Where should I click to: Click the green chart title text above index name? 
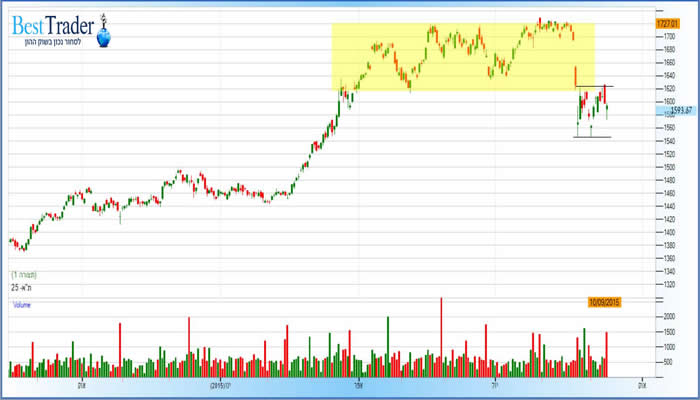tap(23, 274)
